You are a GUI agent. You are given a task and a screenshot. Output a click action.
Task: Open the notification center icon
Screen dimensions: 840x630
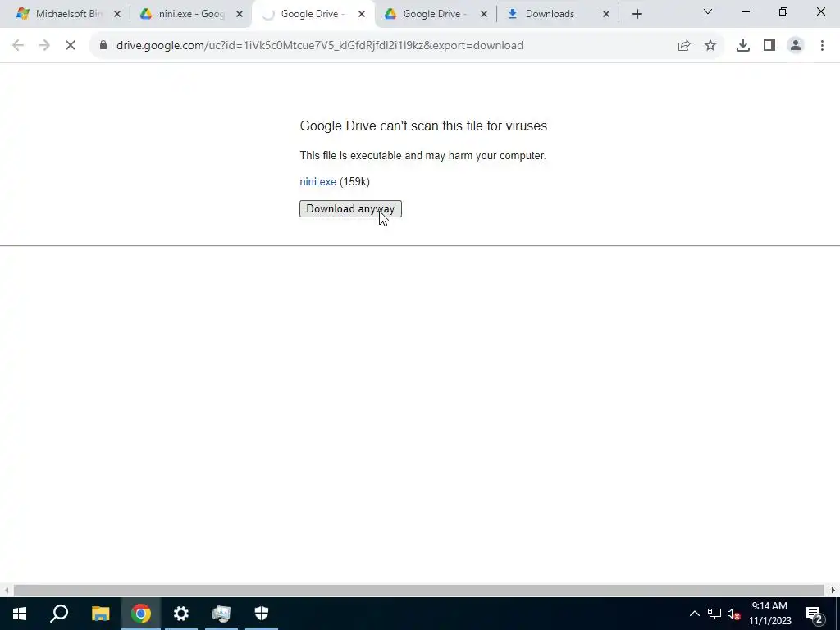click(x=815, y=614)
